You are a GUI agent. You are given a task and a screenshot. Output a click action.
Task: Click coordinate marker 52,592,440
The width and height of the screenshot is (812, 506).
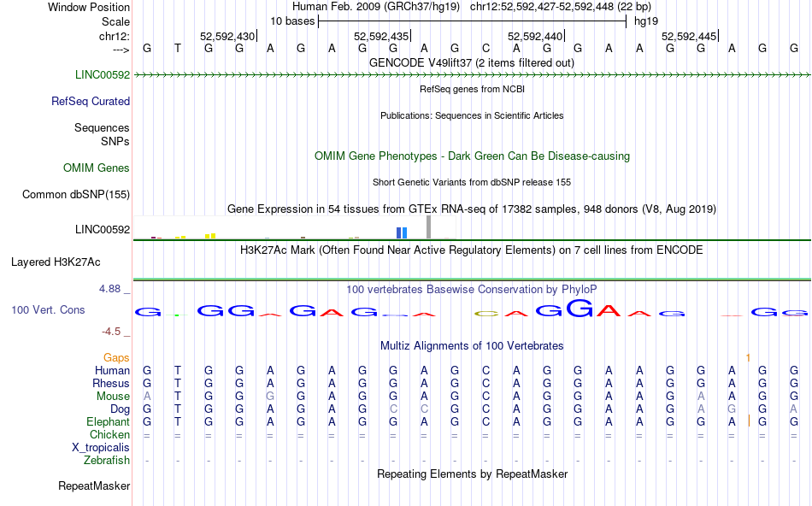point(535,36)
